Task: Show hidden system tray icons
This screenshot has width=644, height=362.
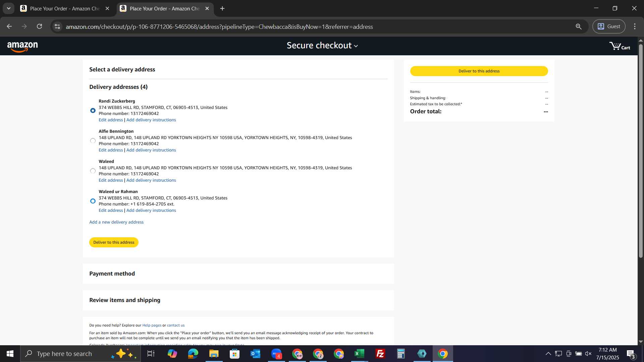Action: [x=548, y=354]
